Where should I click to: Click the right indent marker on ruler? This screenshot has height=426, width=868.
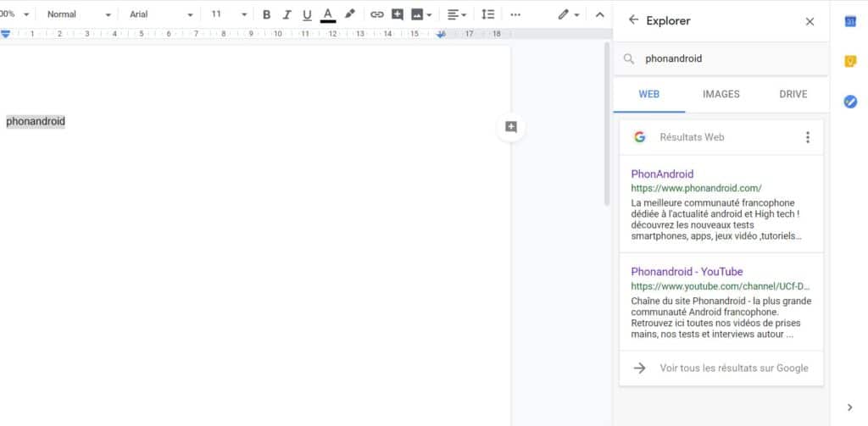pos(441,35)
